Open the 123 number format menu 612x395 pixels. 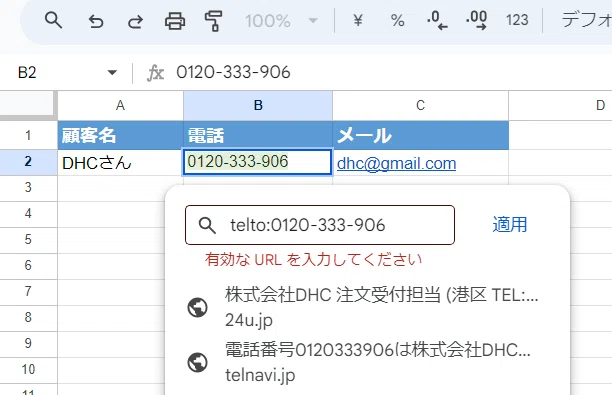pyautogui.click(x=517, y=20)
